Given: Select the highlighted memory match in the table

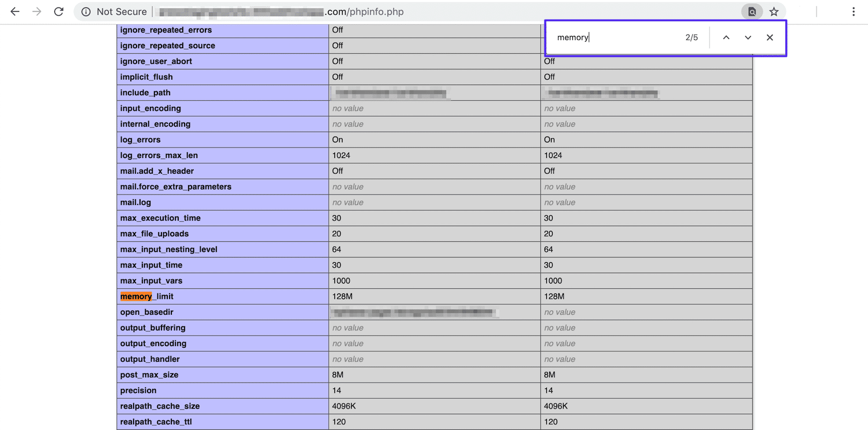Looking at the screenshot, I should click(135, 296).
